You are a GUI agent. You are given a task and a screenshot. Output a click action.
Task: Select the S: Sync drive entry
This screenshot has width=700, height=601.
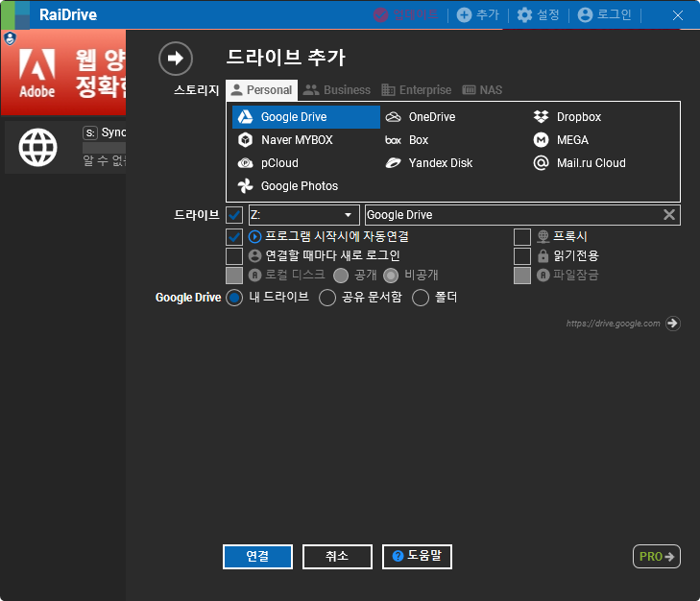point(65,147)
